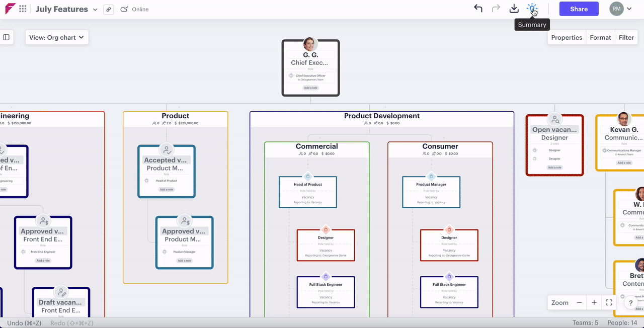
Task: Click the undo arrow icon
Action: tap(478, 9)
